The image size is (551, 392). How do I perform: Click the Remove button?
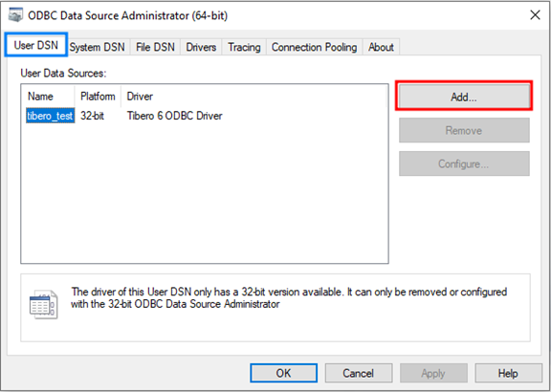point(464,130)
